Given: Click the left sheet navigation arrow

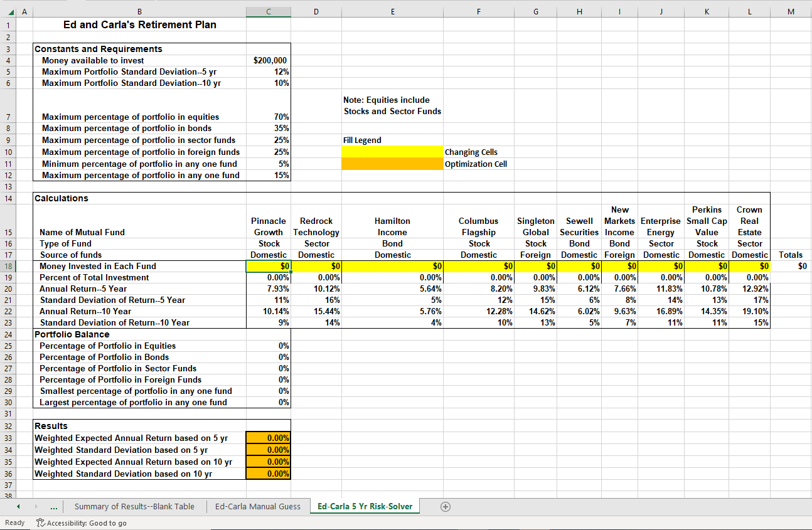Looking at the screenshot, I should coord(18,506).
